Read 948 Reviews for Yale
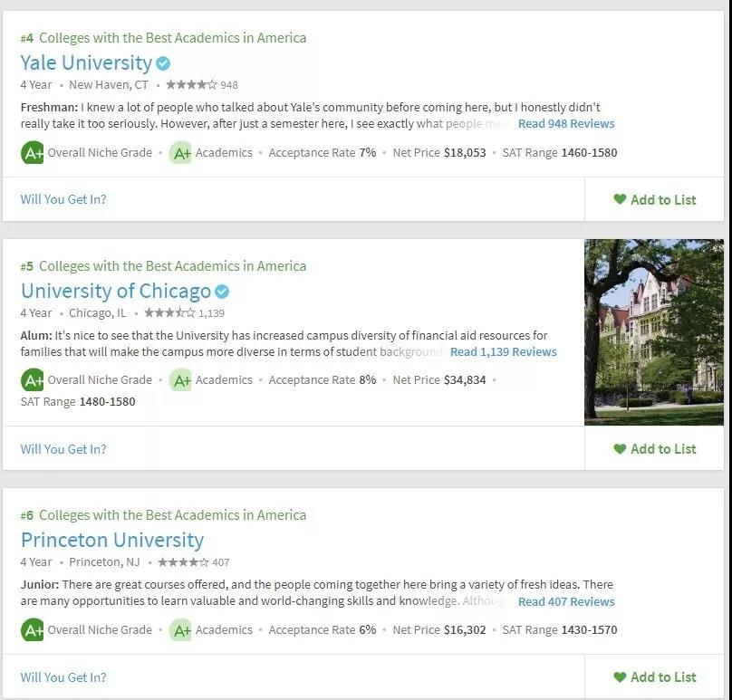The image size is (732, 700). (x=566, y=124)
